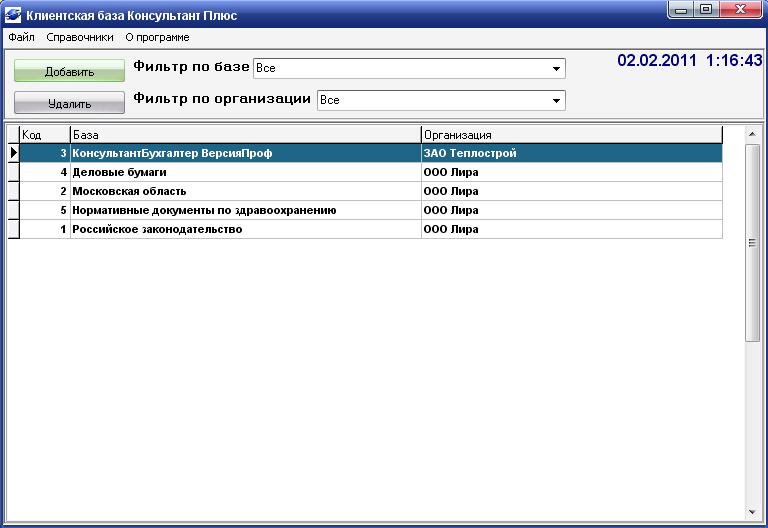Expand the Фильтр по базе dropdown
Image resolution: width=768 pixels, height=528 pixels.
tap(556, 69)
